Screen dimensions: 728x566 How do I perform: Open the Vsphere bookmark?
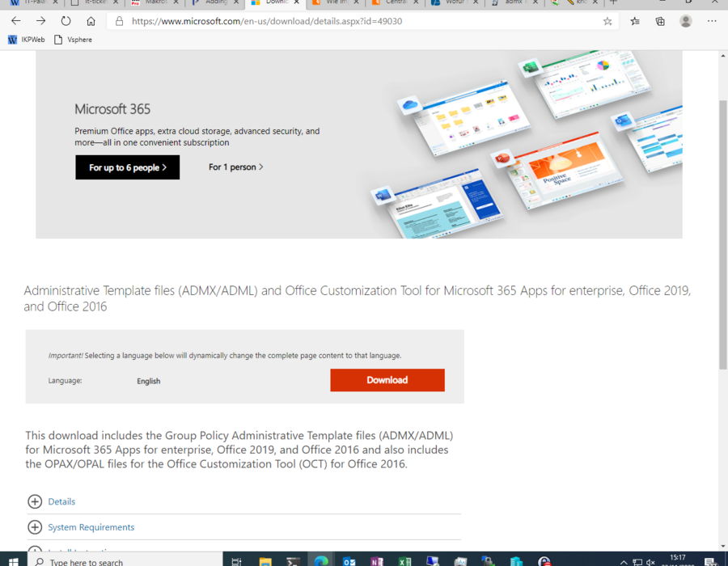(x=74, y=40)
